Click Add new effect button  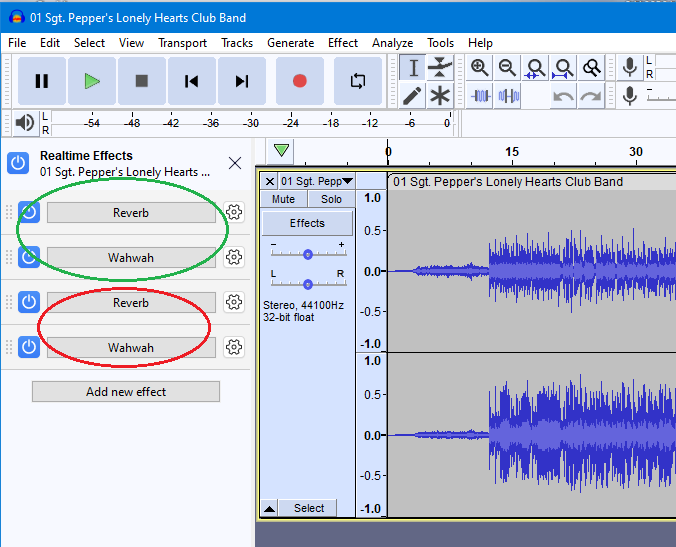click(126, 391)
